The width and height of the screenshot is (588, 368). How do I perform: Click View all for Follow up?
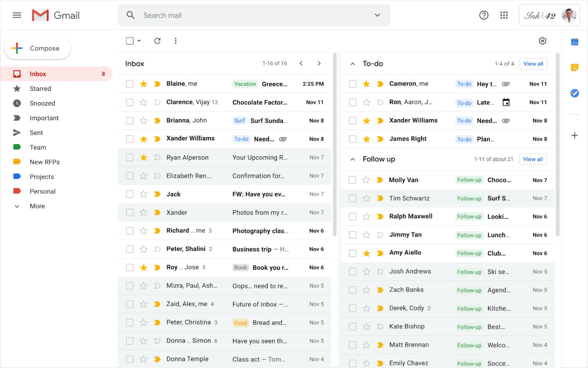click(532, 159)
